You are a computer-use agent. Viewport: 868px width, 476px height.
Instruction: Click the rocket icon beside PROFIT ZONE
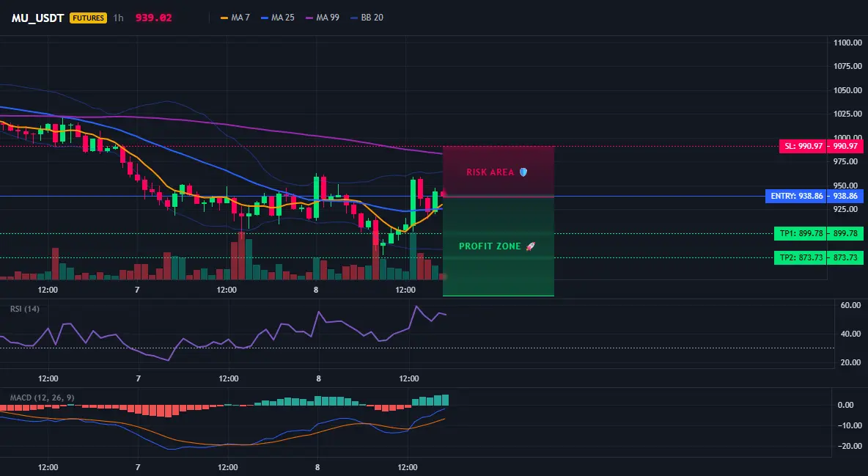pyautogui.click(x=530, y=246)
